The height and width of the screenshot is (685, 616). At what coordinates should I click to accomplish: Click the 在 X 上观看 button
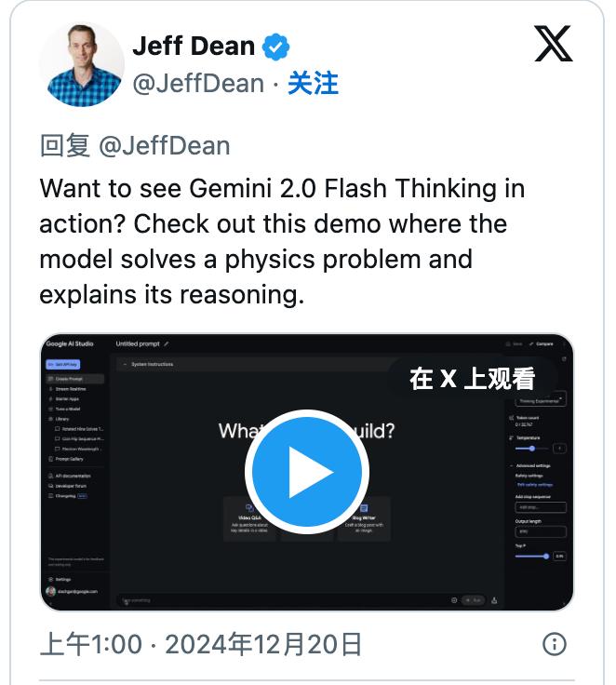click(x=473, y=378)
